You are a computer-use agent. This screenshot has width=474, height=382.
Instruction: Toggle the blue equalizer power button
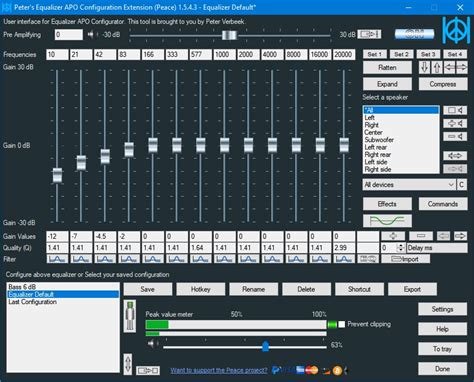414,34
